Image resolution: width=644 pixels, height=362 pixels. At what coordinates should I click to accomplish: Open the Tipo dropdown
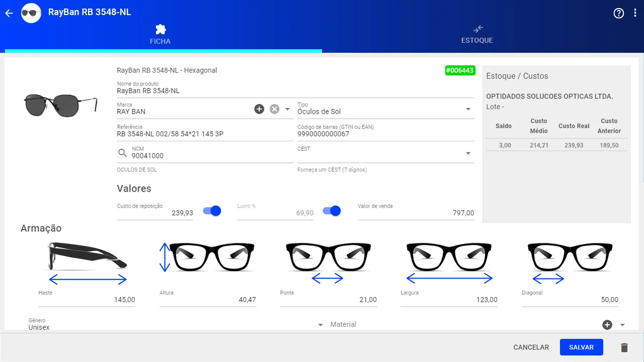coord(468,109)
